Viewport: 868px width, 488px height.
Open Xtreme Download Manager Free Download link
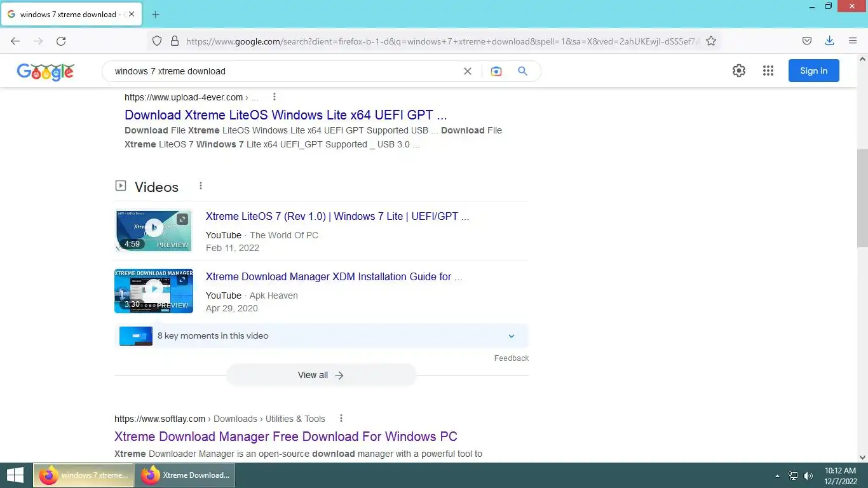coord(286,437)
